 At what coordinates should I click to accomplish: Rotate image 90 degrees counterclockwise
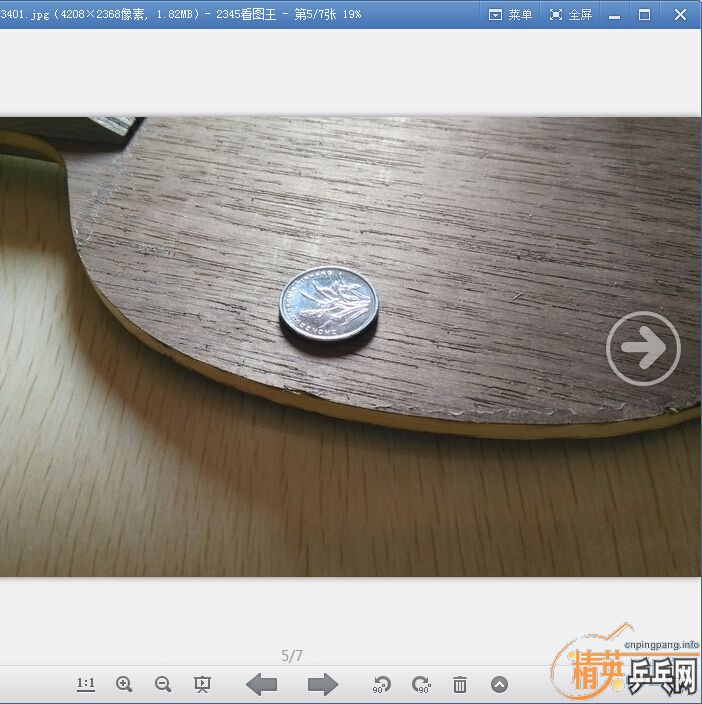[x=381, y=685]
